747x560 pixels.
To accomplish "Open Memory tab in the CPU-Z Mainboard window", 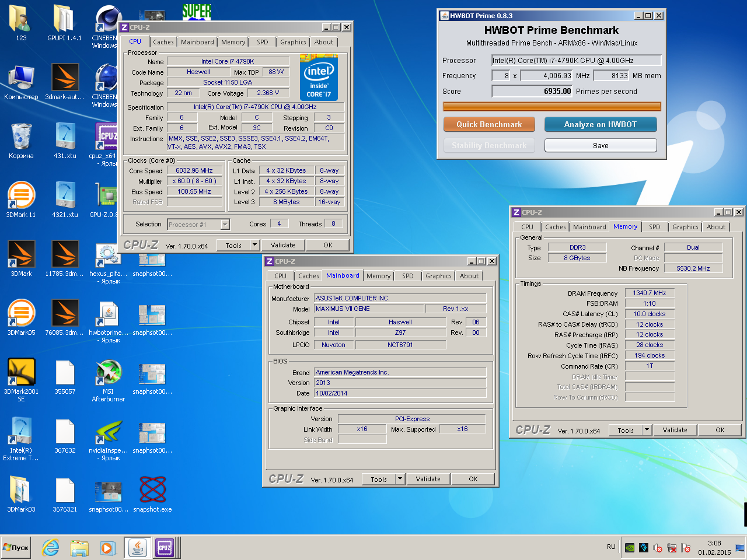I will (x=379, y=276).
